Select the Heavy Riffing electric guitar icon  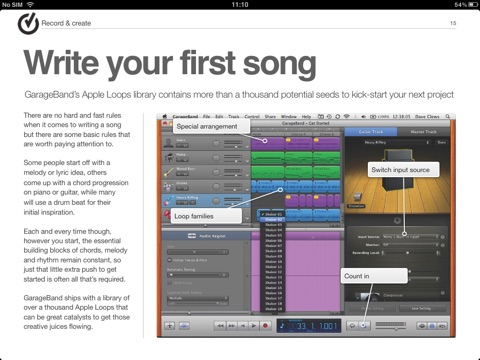point(169,201)
